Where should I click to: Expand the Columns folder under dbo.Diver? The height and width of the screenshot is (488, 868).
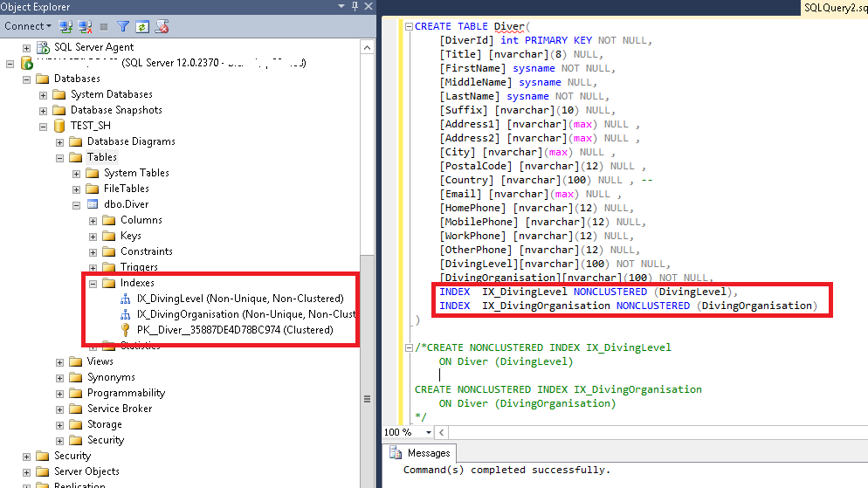tap(93, 221)
